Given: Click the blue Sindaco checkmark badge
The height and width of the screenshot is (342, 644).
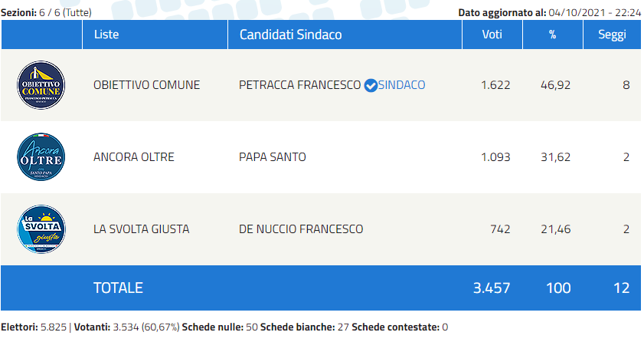Looking at the screenshot, I should [371, 85].
